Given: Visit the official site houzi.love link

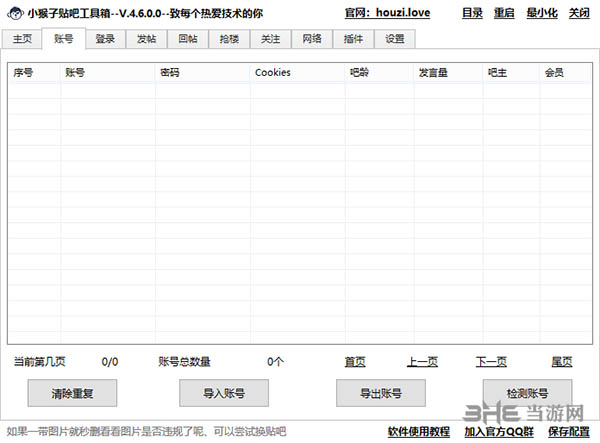Looking at the screenshot, I should [x=387, y=13].
